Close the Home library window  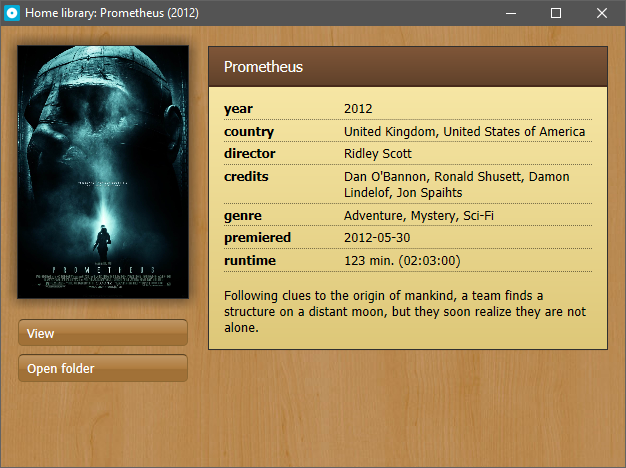602,13
